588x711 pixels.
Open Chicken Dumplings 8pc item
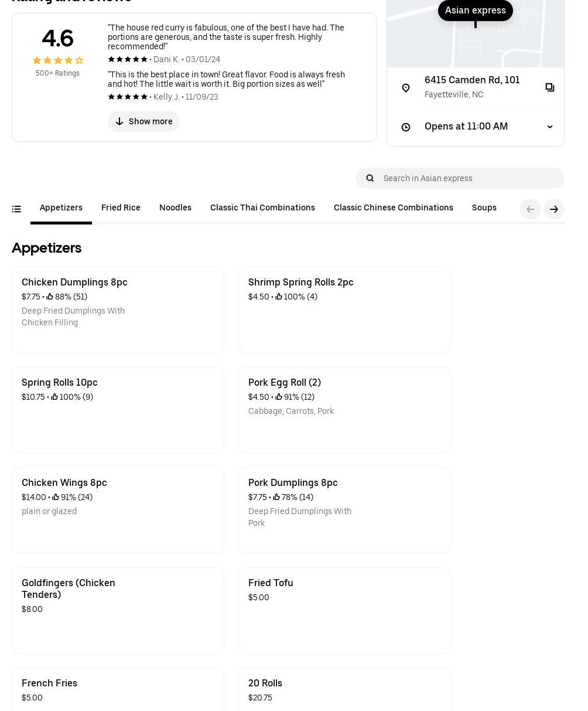click(118, 309)
